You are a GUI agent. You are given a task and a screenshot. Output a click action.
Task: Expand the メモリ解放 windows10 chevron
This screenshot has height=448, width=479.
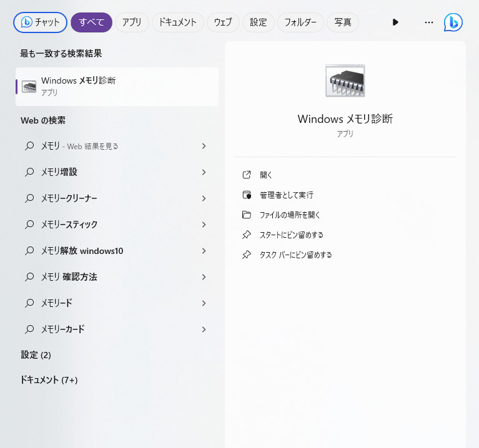[204, 251]
